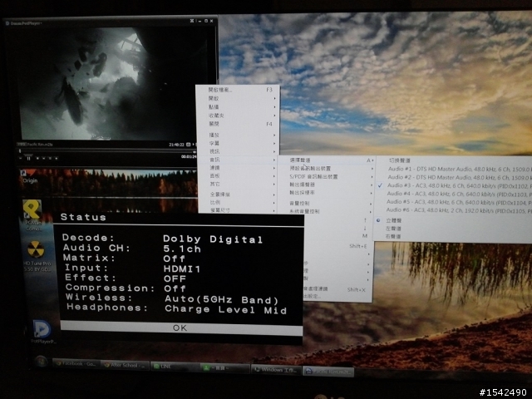Screen dimensions: 532x399
Task: Switch to After School taskbar window
Action: point(124,366)
